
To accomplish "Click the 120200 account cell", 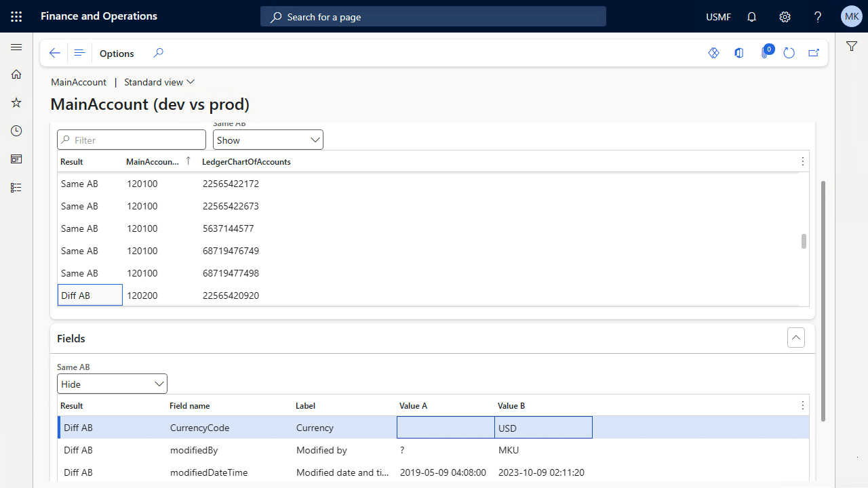I will [x=142, y=296].
